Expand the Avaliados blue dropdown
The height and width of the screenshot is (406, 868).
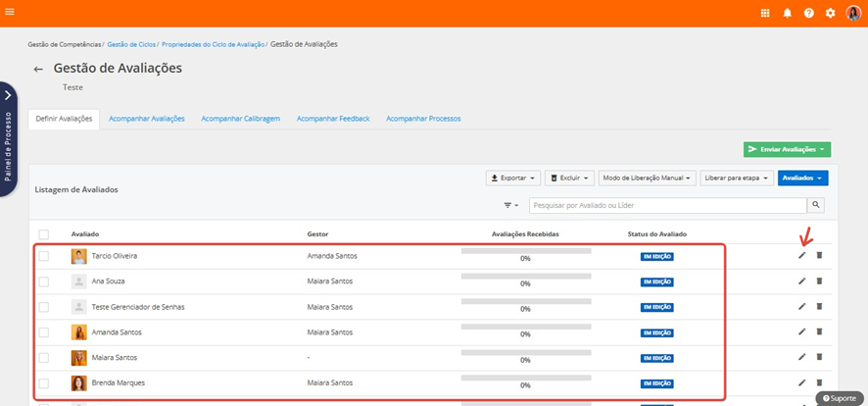tap(802, 178)
